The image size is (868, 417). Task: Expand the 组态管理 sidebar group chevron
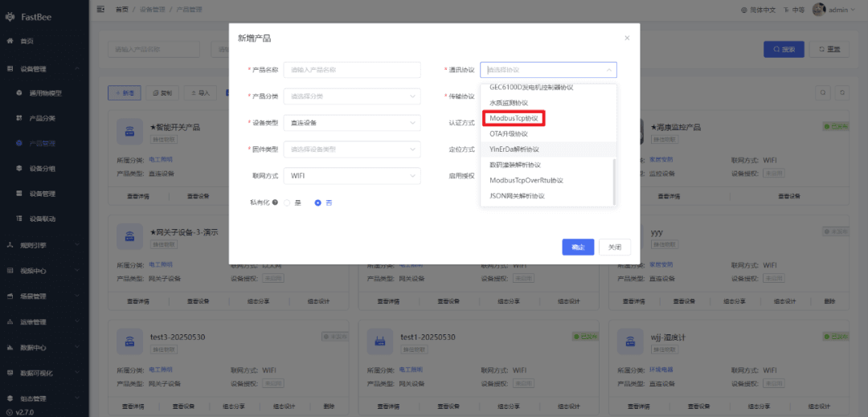(x=77, y=399)
